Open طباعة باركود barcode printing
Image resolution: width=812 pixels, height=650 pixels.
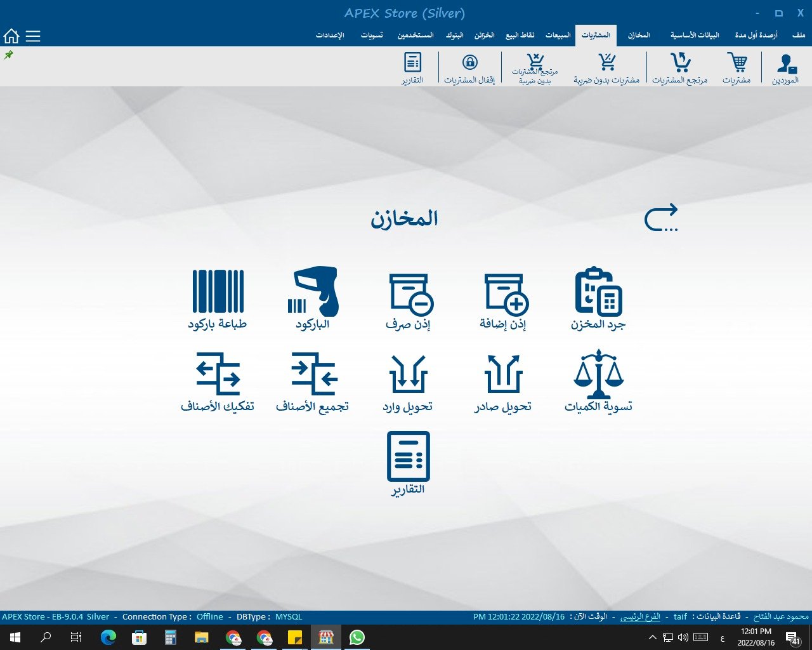coord(218,293)
